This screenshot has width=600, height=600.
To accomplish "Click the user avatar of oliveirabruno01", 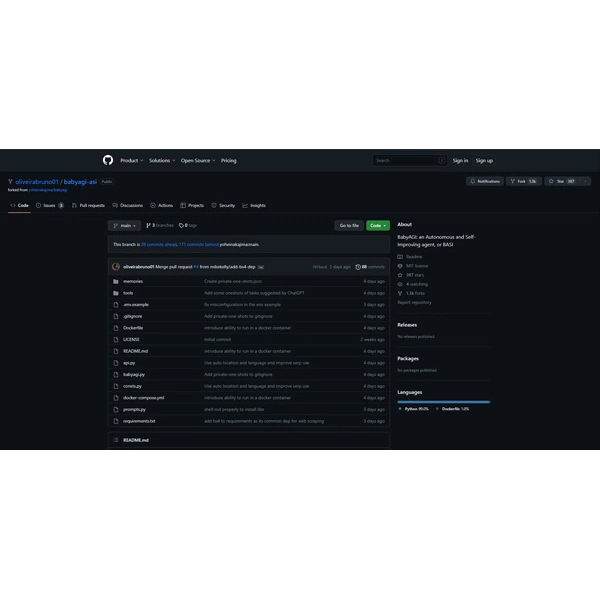I will [116, 267].
